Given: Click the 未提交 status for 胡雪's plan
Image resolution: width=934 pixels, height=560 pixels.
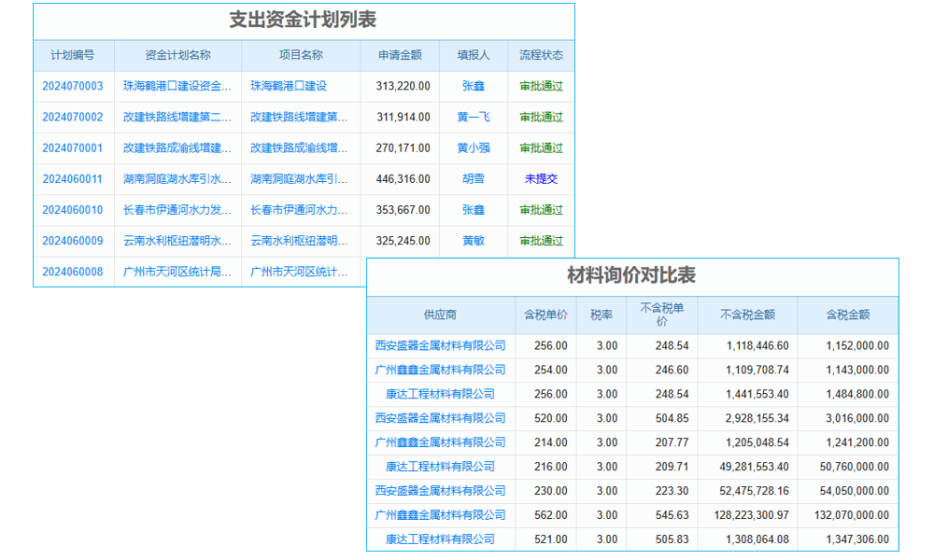Looking at the screenshot, I should [540, 178].
